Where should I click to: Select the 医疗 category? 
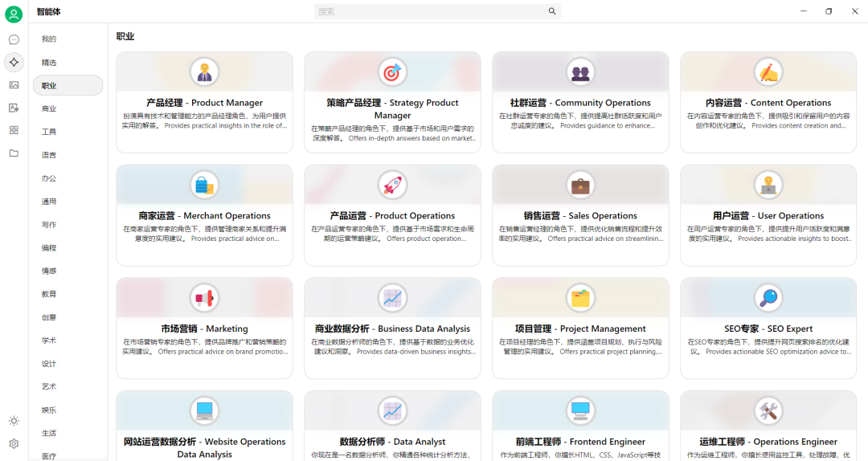(68, 455)
